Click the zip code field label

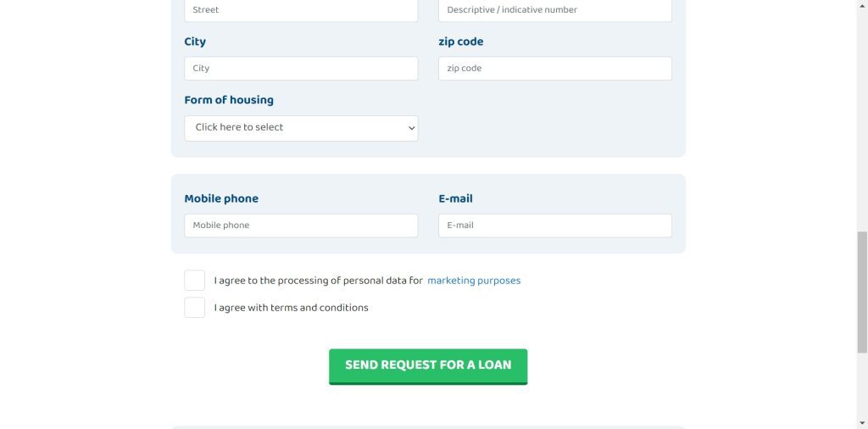click(461, 42)
